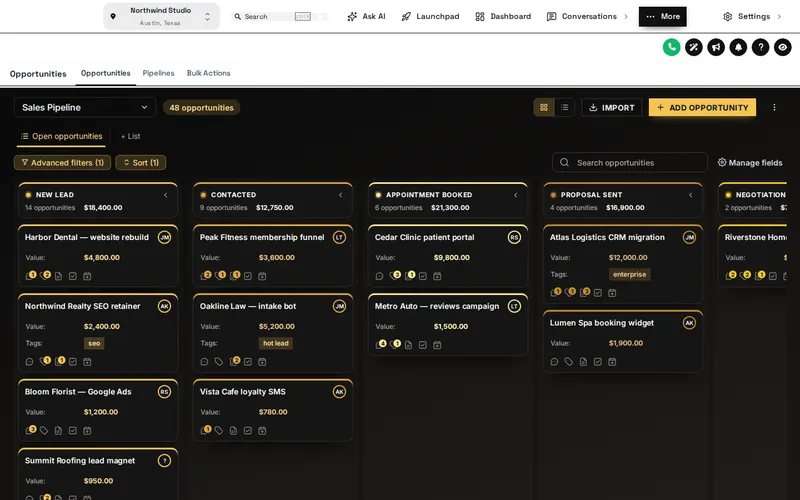Open the magic wand quick-actions icon

pos(693,47)
